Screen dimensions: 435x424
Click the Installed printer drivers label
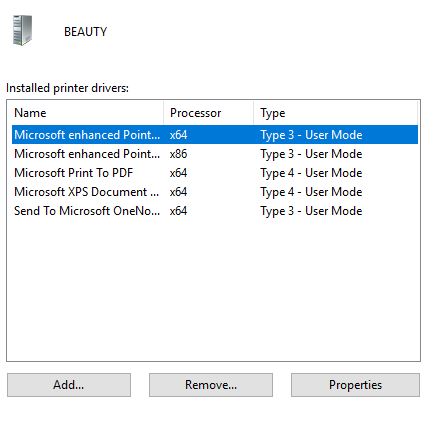pyautogui.click(x=67, y=88)
